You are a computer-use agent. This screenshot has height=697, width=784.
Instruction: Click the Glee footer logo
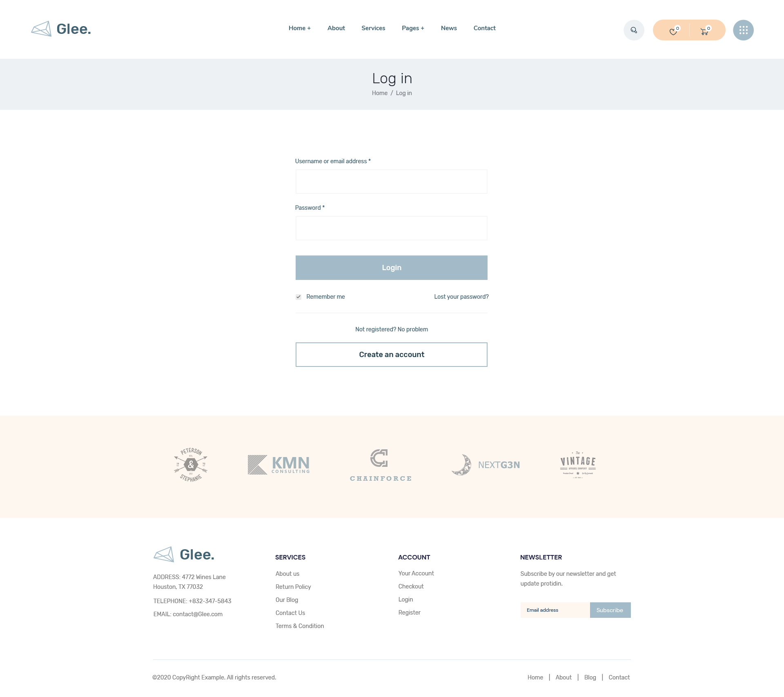(184, 555)
